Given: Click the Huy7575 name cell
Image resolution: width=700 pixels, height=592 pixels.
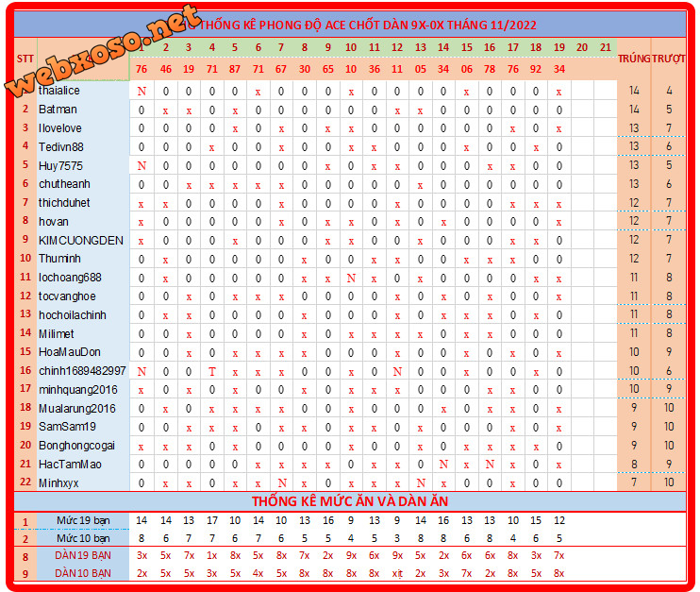Looking at the screenshot, I should [60, 166].
